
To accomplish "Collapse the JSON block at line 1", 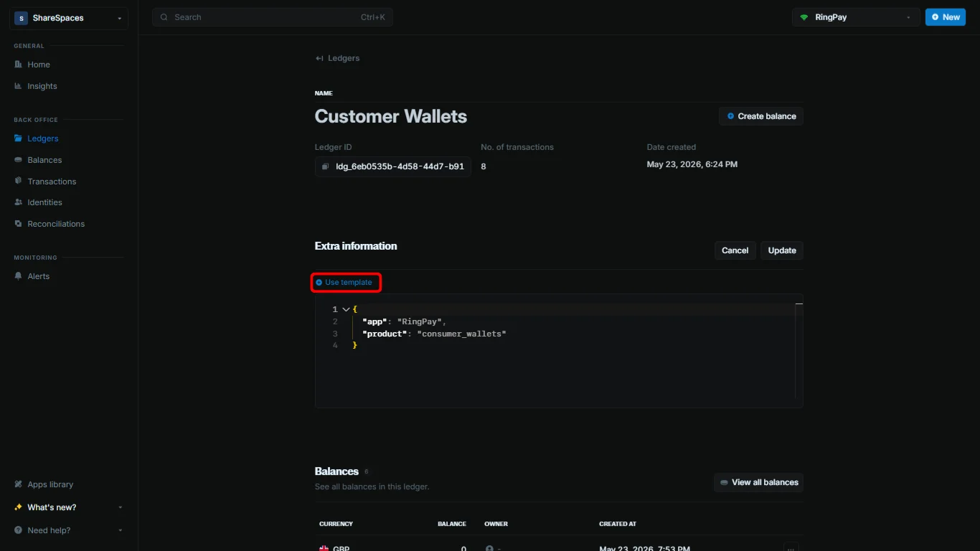I will click(346, 309).
